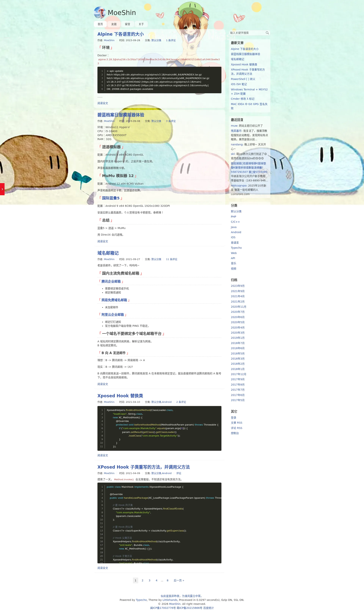Viewport: 364px width, 613px height.
Task: Click the footer quote 似此星辰非昨夜
Action: 182,596
